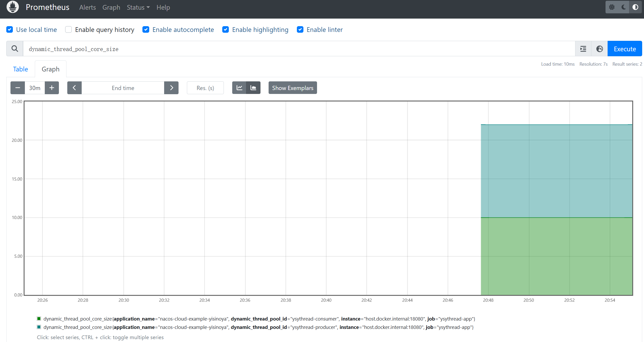Select ysythread-producer series color swatch

pos(39,327)
